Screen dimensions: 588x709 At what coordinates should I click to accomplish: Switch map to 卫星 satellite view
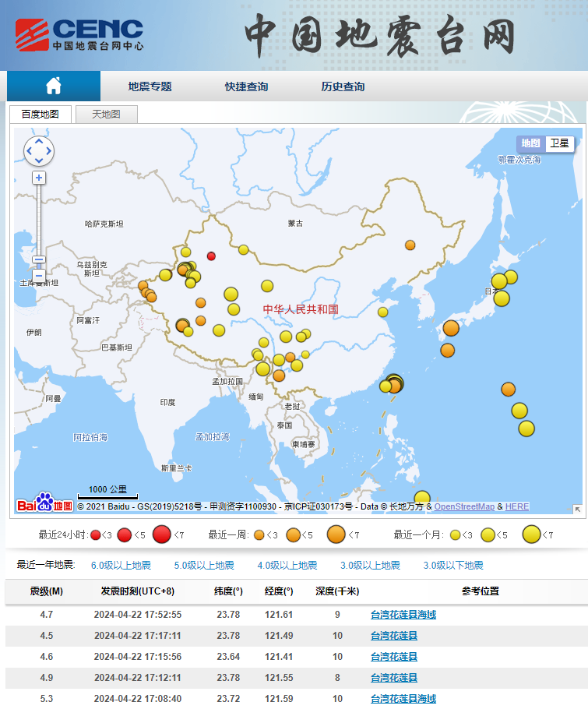(x=559, y=143)
